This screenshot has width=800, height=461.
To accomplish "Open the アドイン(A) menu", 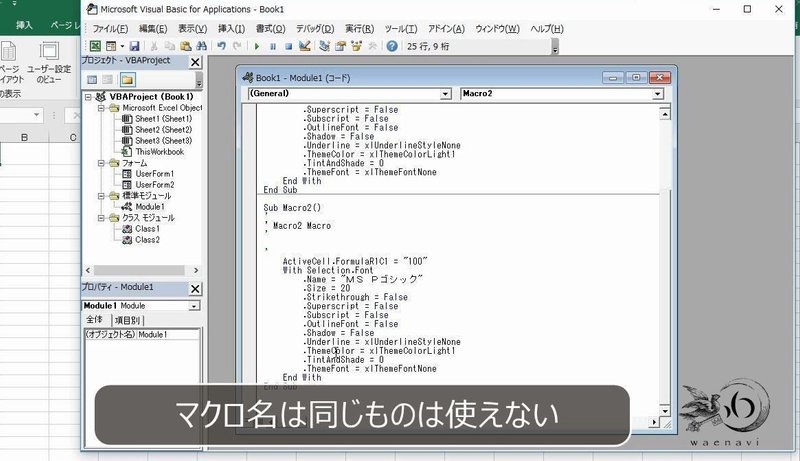I will click(446, 29).
